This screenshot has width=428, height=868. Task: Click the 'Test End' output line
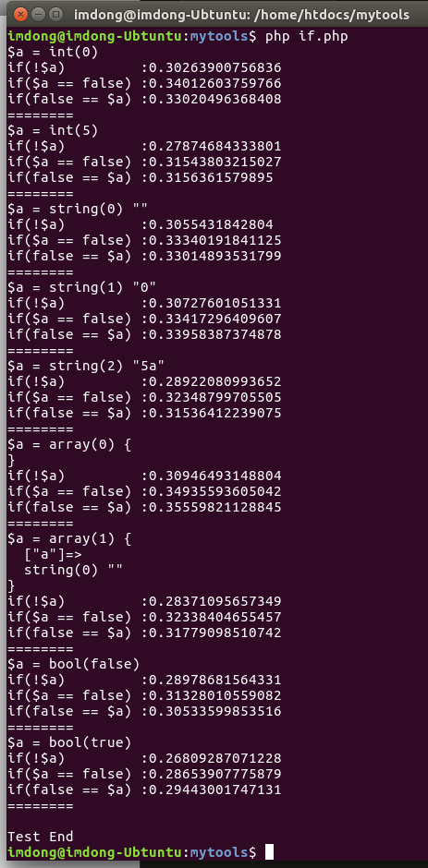click(x=41, y=836)
